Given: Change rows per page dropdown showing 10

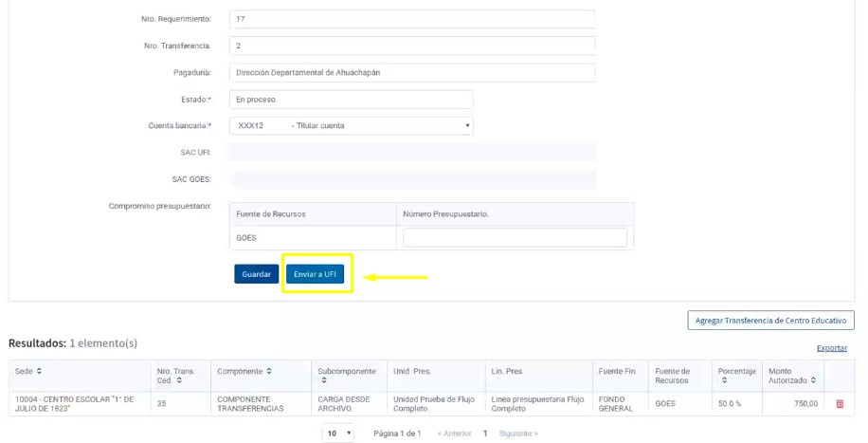Looking at the screenshot, I should pos(338,434).
